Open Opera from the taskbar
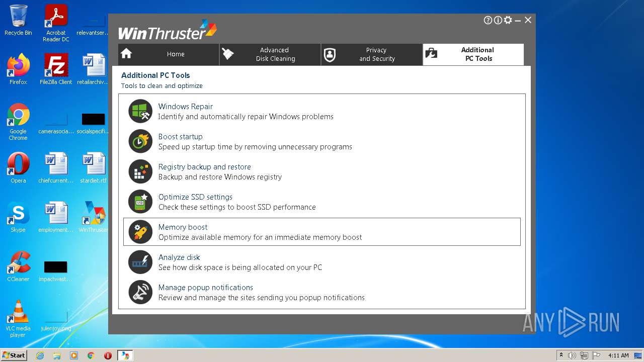Image resolution: width=644 pixels, height=362 pixels. coord(108,355)
